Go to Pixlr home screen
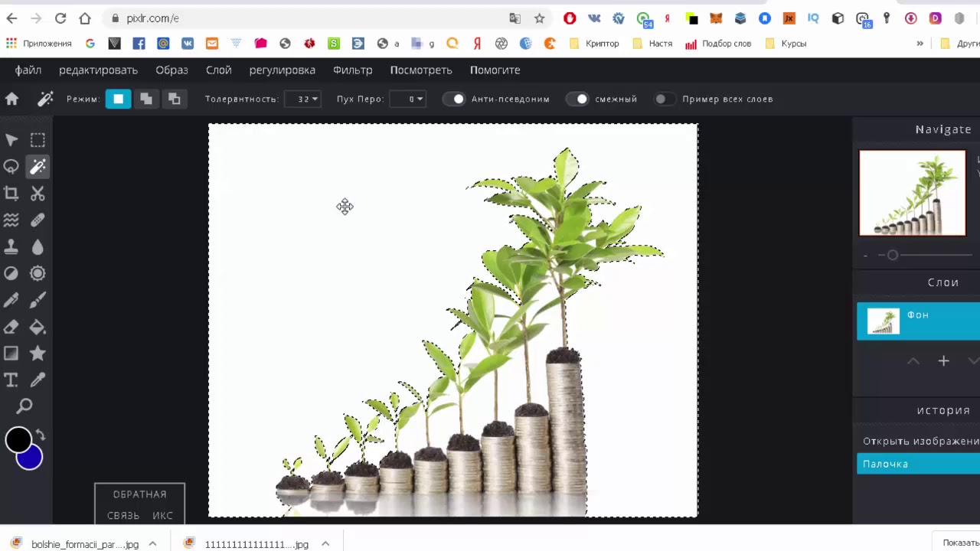This screenshot has height=551, width=980. [11, 99]
